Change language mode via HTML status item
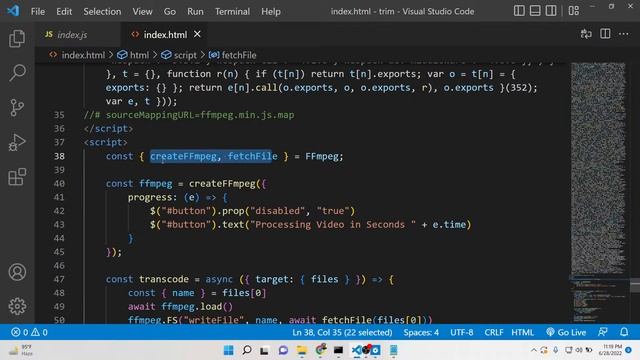640x360 pixels. click(x=522, y=332)
